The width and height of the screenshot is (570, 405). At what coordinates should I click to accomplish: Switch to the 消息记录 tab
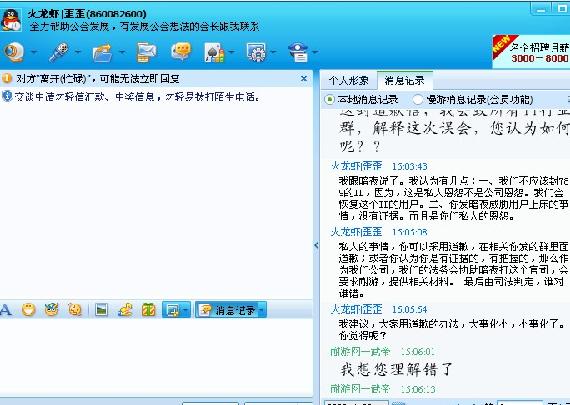pyautogui.click(x=405, y=80)
